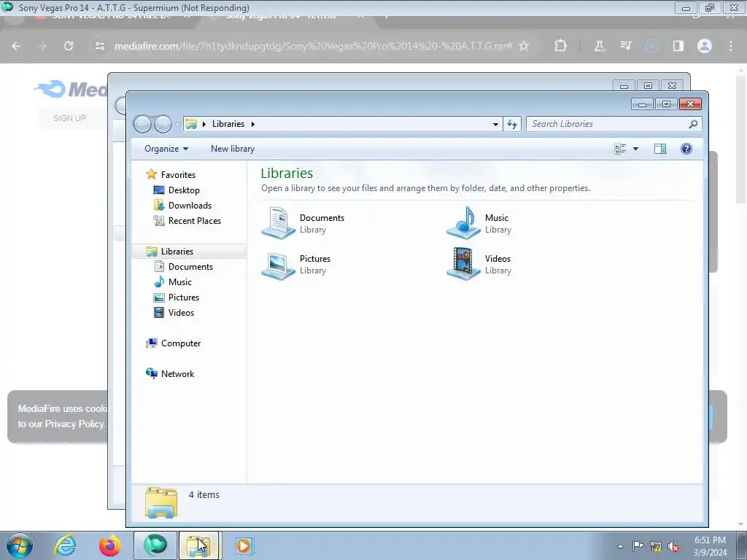Open Windows Media Player from taskbar
This screenshot has width=747, height=560.
244,545
